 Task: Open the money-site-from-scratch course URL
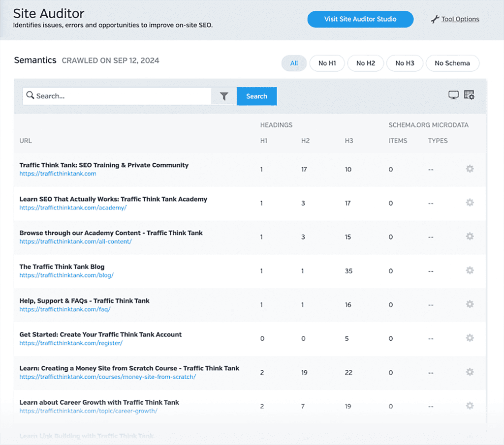[x=108, y=377]
